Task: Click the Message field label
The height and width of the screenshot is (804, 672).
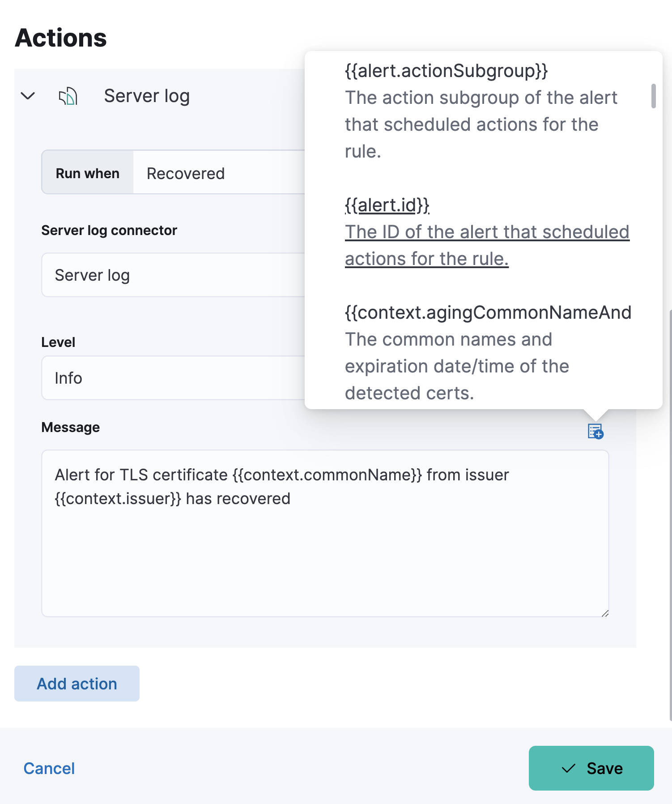Action: (x=70, y=427)
